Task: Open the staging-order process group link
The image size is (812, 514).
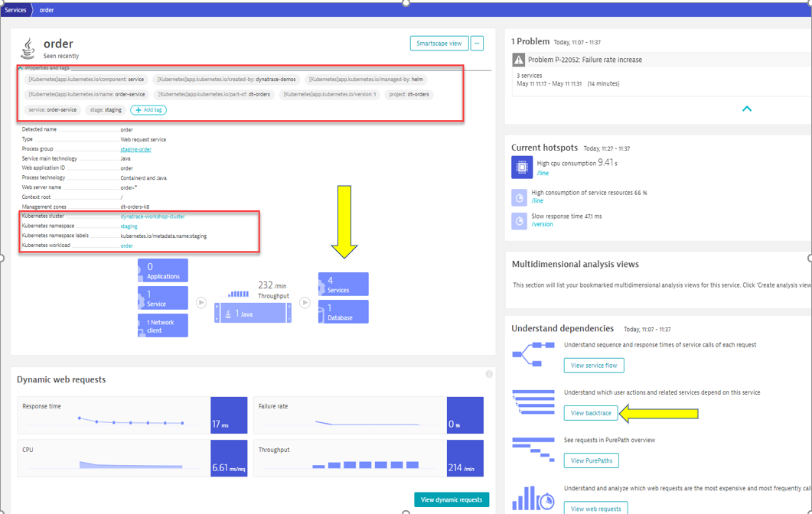Action: 135,149
